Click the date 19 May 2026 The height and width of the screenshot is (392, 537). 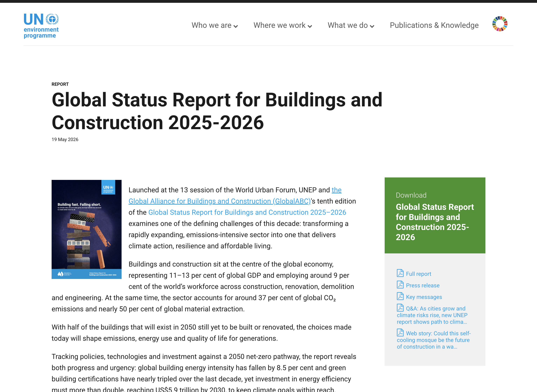point(65,139)
